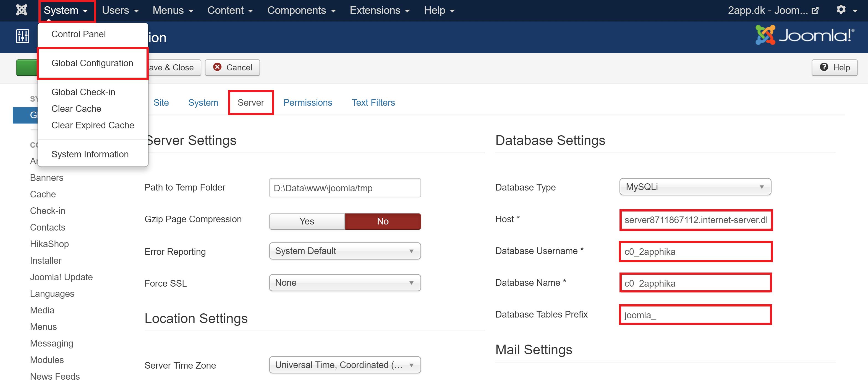
Task: Click the database Host field
Action: (x=696, y=220)
